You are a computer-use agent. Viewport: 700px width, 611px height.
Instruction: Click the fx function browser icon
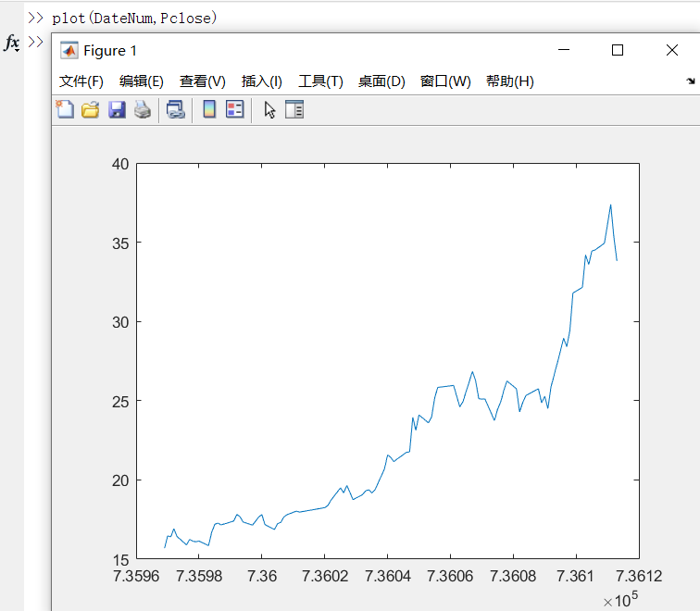(x=12, y=43)
